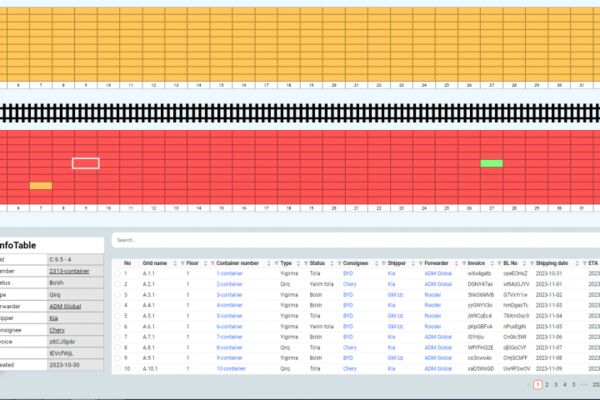Go to pagination page 2
Screen dimensions: 600x400
547,385
